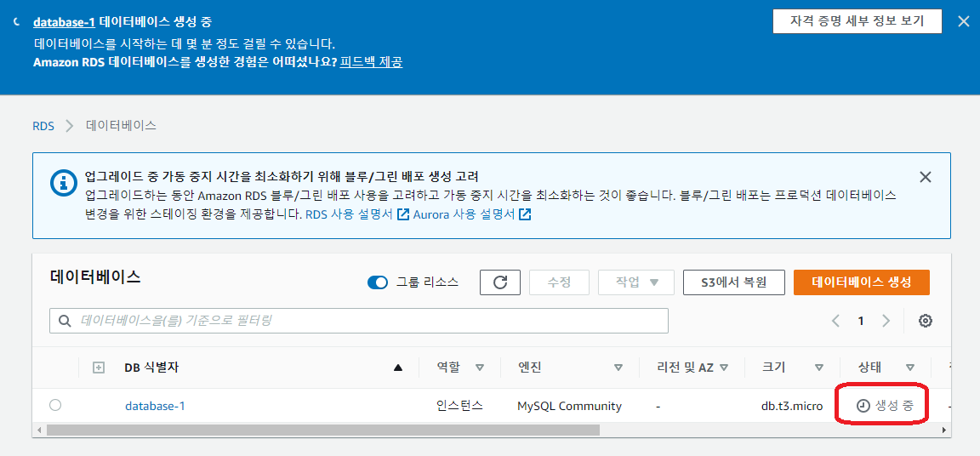Image resolution: width=980 pixels, height=456 pixels.
Task: Sort by 엔진 column arrow
Action: [x=618, y=368]
